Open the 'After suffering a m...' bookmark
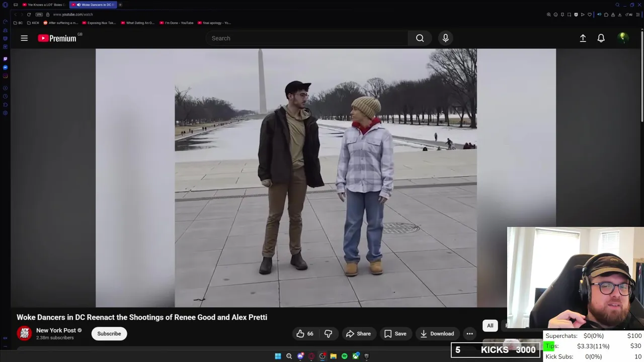This screenshot has width=644, height=362. coord(61,23)
